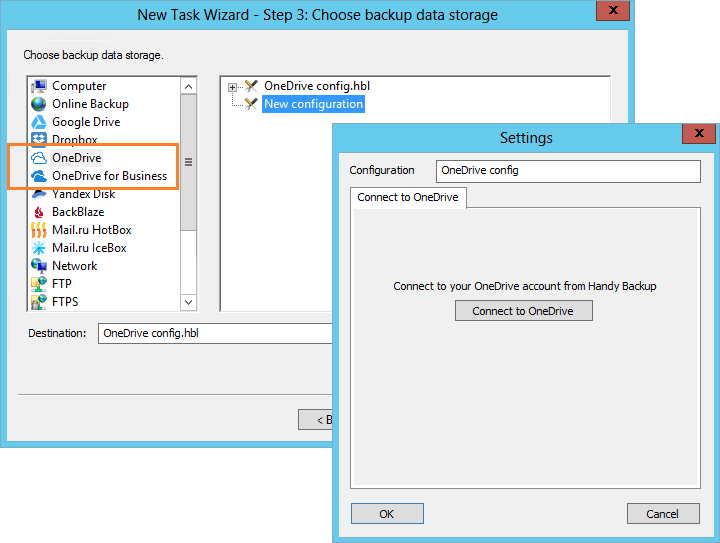Select the 'Google Drive' list label

tap(86, 122)
